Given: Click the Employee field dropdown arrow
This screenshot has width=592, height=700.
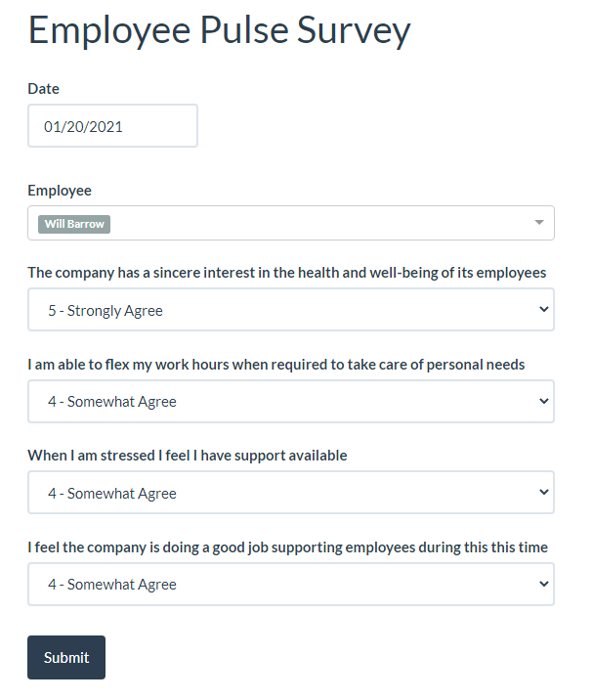Looking at the screenshot, I should point(538,223).
